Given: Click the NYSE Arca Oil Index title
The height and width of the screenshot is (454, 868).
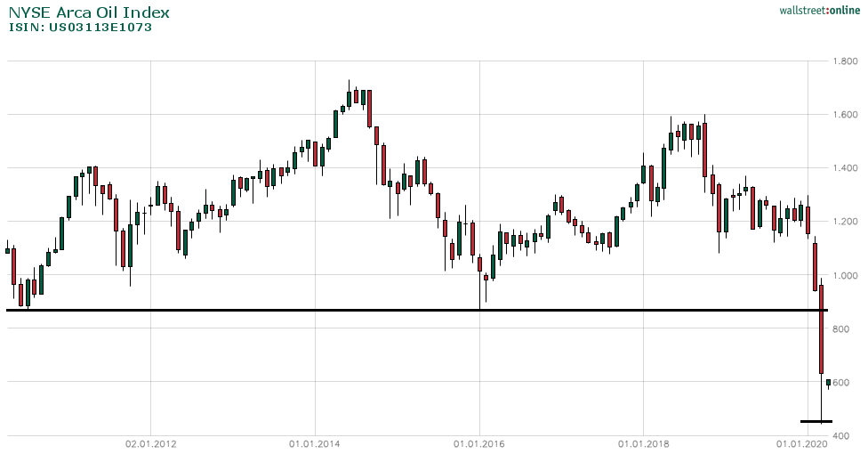Looking at the screenshot, I should click(x=89, y=12).
